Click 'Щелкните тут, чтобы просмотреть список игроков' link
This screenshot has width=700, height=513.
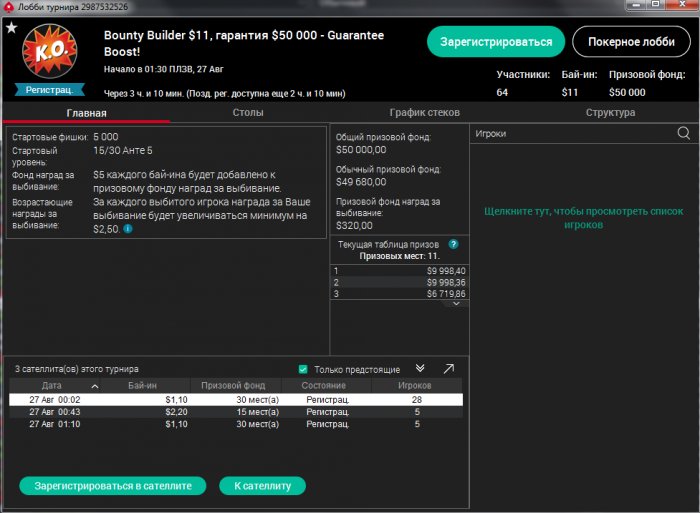tap(583, 218)
